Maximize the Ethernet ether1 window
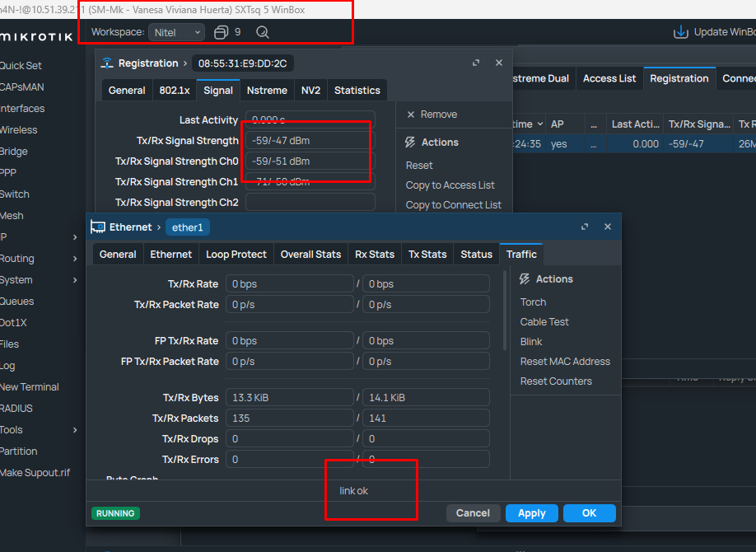This screenshot has height=552, width=756. (x=585, y=227)
